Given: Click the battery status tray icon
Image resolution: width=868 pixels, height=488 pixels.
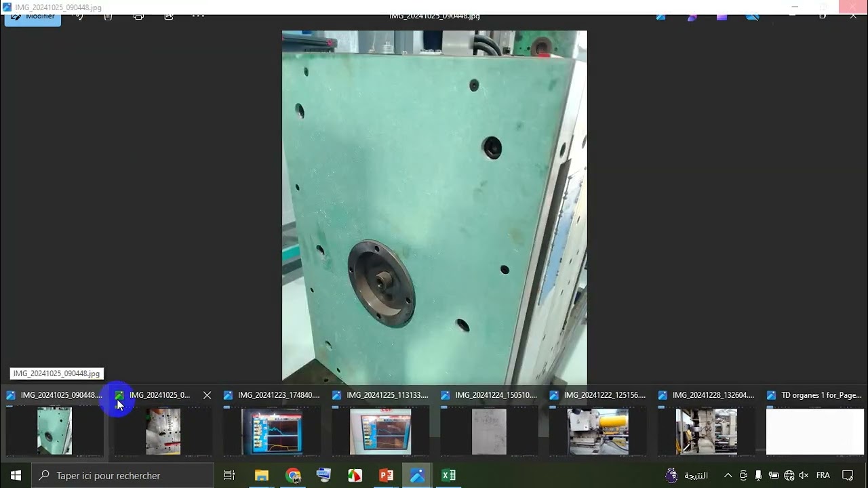Looking at the screenshot, I should click(774, 475).
